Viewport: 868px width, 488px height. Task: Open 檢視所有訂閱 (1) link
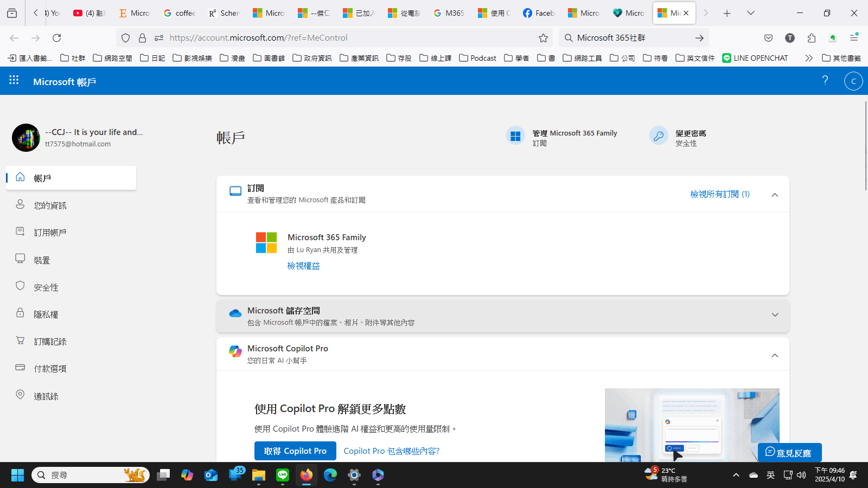pos(720,194)
